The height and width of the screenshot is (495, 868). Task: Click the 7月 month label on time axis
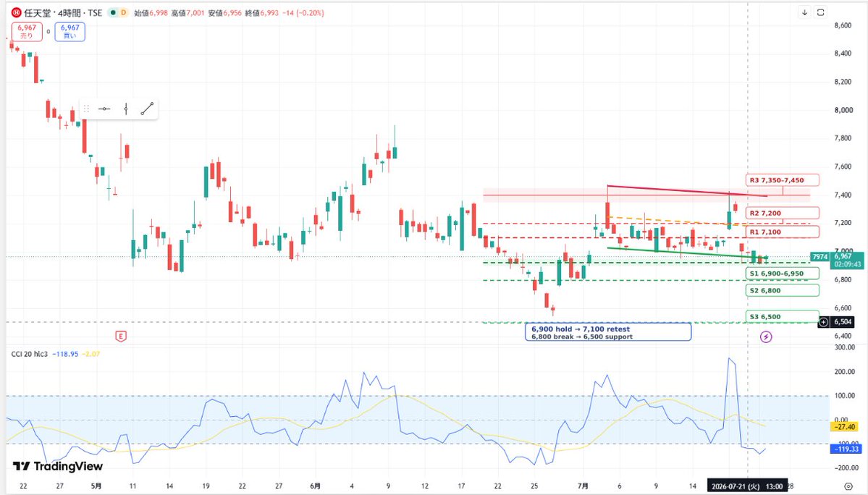pyautogui.click(x=583, y=486)
